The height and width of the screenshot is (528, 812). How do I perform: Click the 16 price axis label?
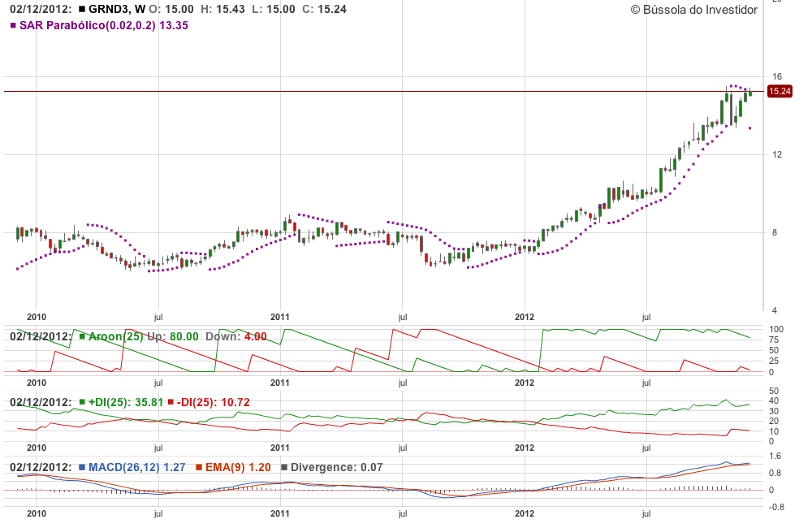pos(777,76)
